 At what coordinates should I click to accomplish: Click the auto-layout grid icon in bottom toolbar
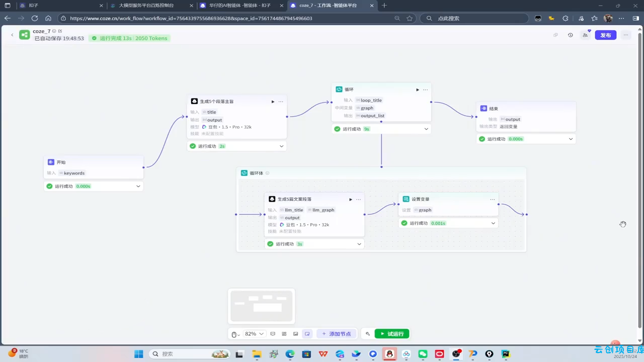pyautogui.click(x=284, y=334)
